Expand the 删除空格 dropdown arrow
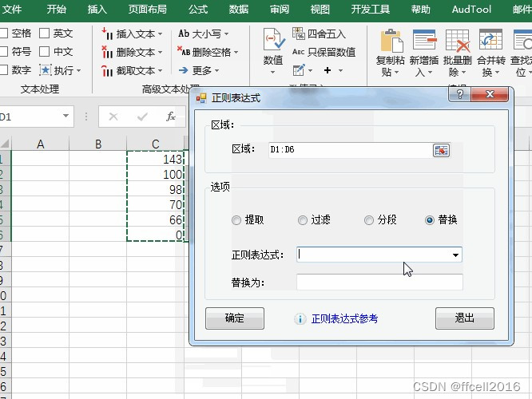This screenshot has height=399, width=532. click(236, 52)
